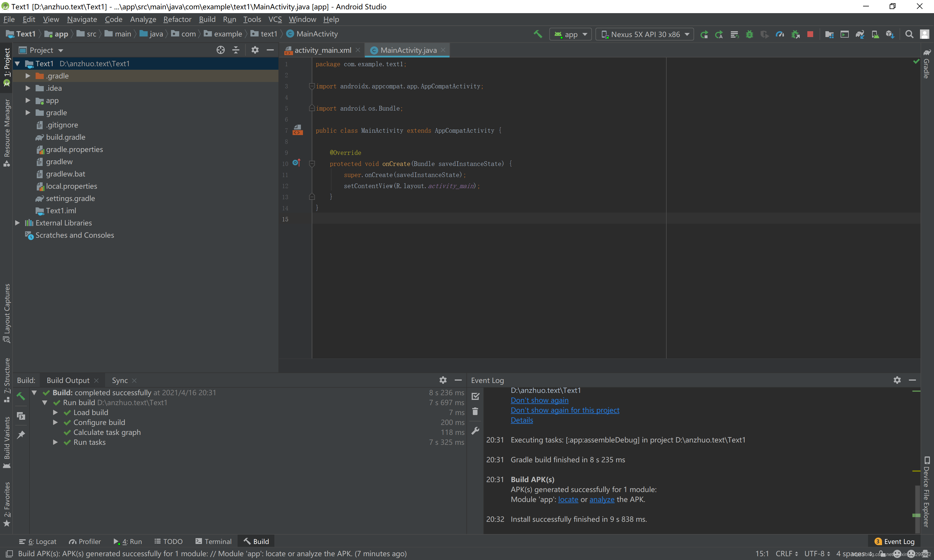Toggle the Pin Tab icon in the Build panel
Image resolution: width=934 pixels, height=560 pixels.
click(x=21, y=435)
